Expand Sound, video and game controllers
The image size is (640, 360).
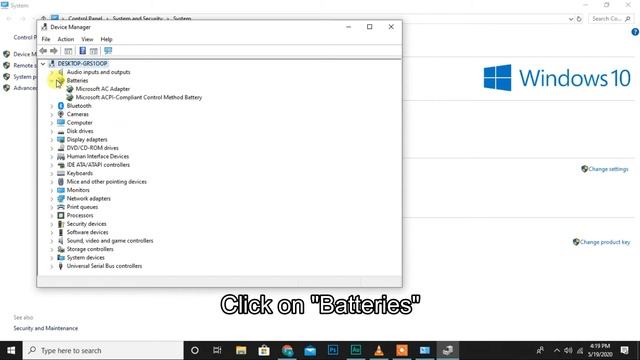pos(52,241)
